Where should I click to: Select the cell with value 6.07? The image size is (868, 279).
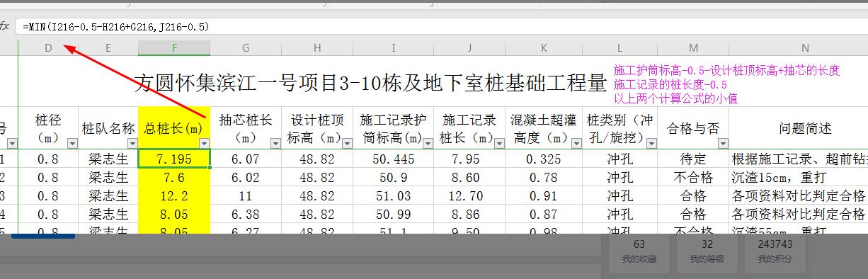pos(246,159)
